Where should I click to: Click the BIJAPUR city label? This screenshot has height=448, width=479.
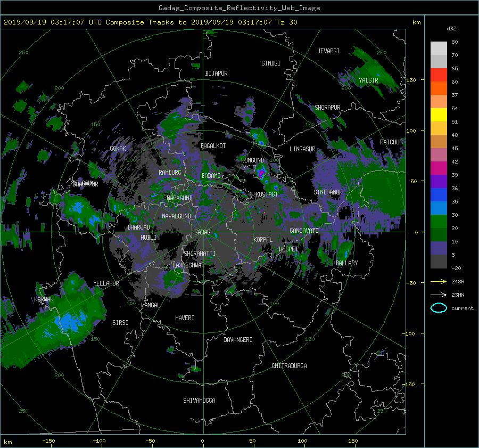216,74
